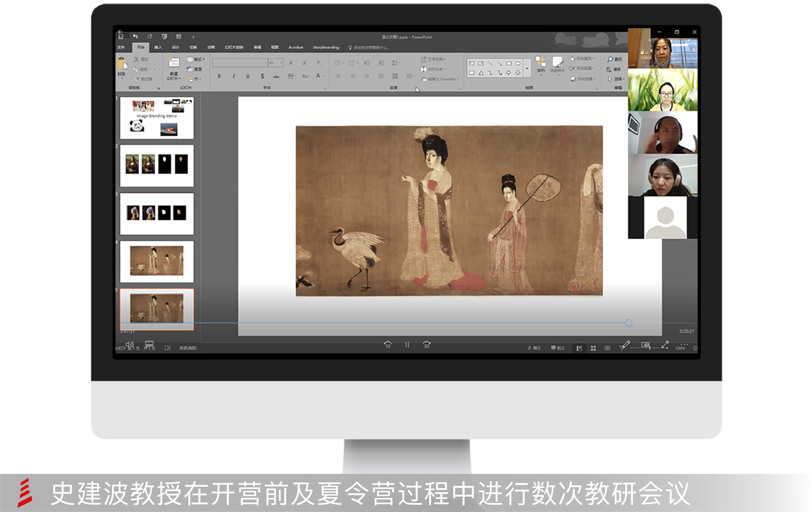The width and height of the screenshot is (812, 512).
Task: Click the video progress slider handle
Action: click(628, 323)
